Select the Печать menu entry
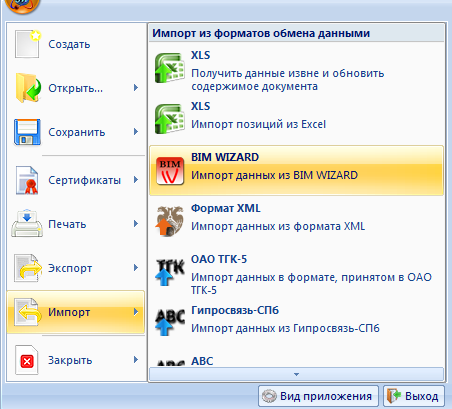Image resolution: width=452 pixels, height=409 pixels. tap(76, 224)
